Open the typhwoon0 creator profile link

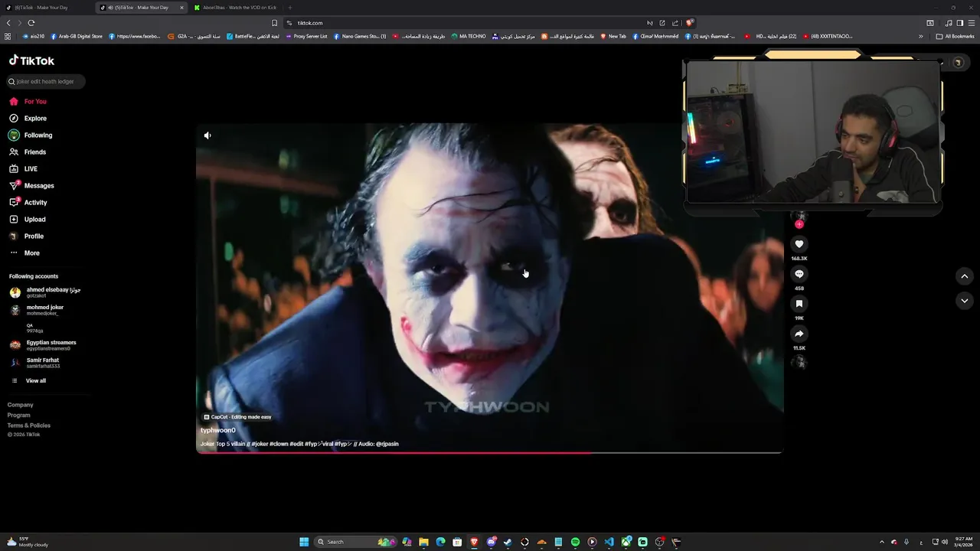pyautogui.click(x=218, y=430)
